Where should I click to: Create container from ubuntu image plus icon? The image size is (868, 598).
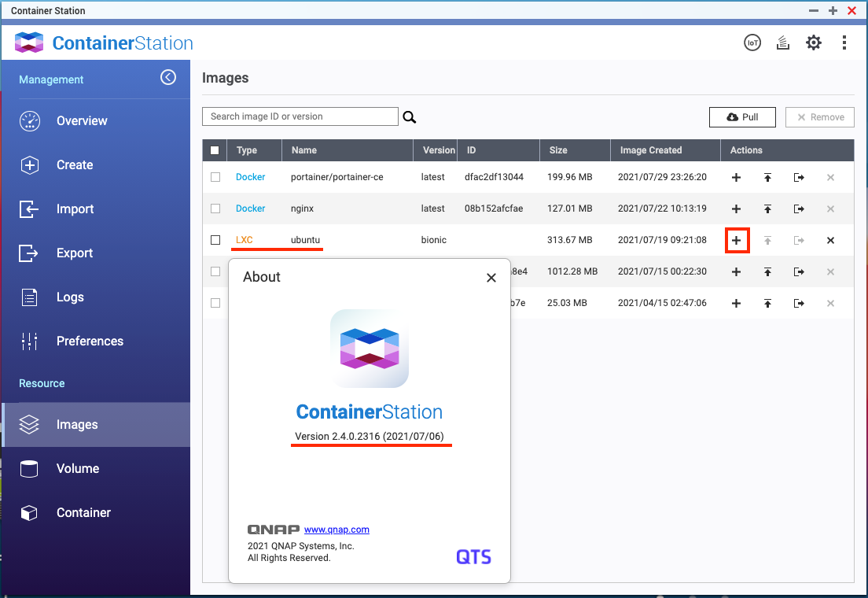click(x=736, y=240)
